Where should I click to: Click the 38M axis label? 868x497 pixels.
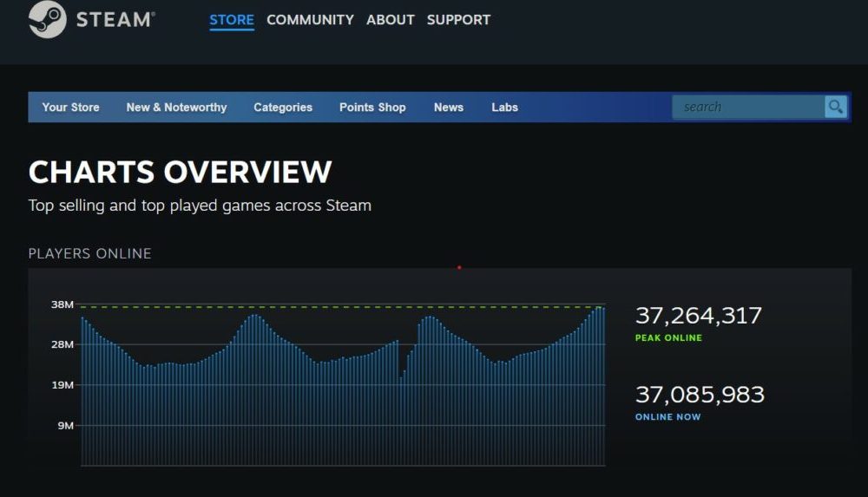pyautogui.click(x=62, y=304)
